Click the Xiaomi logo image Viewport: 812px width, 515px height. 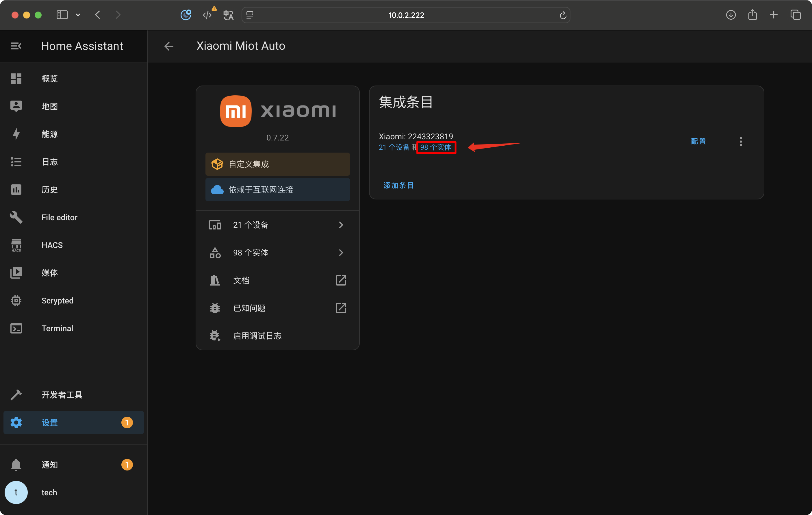pos(277,111)
